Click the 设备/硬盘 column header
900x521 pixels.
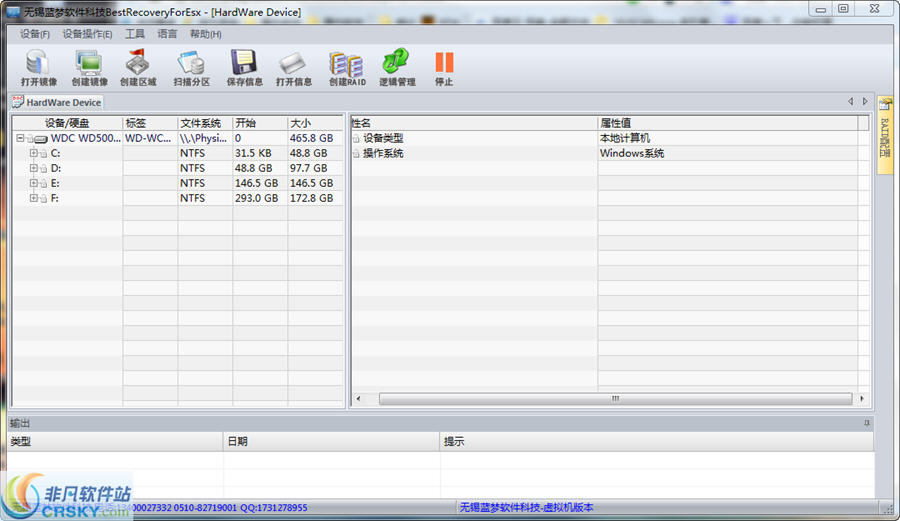[68, 123]
